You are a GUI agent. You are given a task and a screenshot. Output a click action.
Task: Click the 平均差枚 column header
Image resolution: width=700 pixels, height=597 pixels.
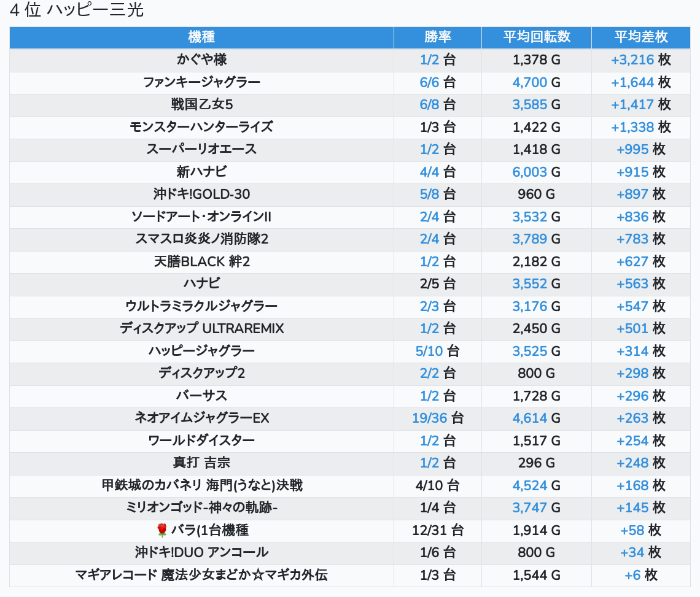pos(640,37)
